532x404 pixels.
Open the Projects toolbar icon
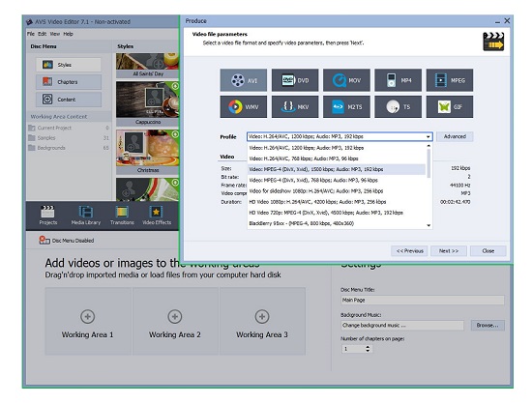47,216
